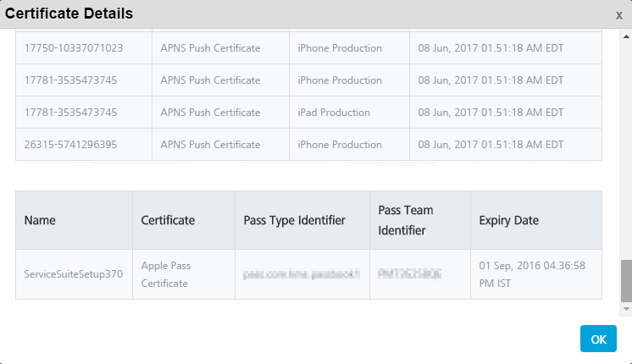This screenshot has width=632, height=364.
Task: Select the ServiceSuiteSetup370 name cell
Action: (x=75, y=274)
